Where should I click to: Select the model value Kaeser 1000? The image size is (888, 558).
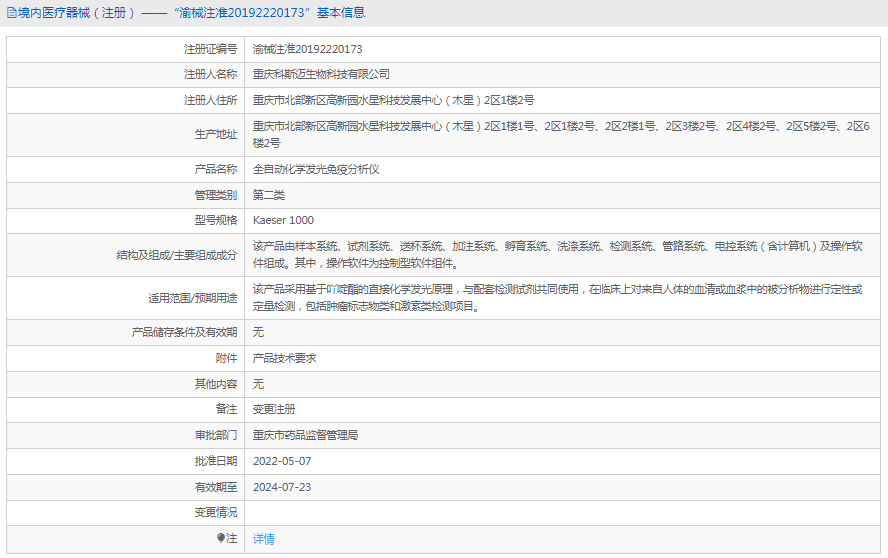click(x=283, y=220)
